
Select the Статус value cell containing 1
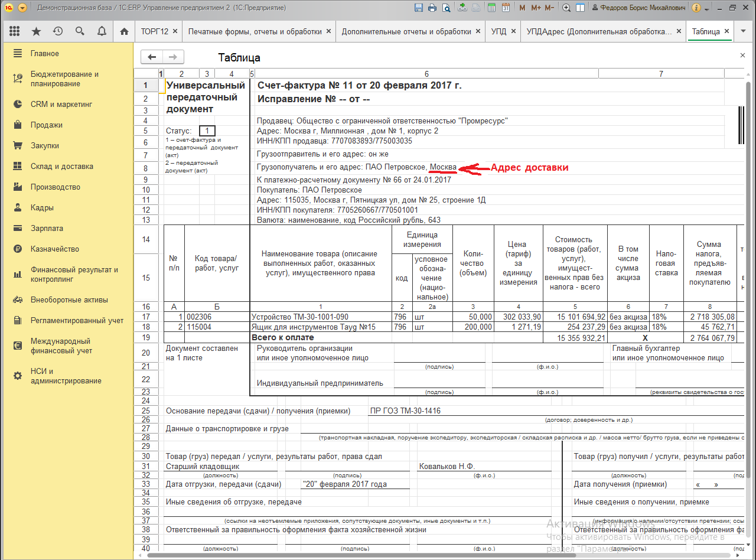tap(207, 131)
